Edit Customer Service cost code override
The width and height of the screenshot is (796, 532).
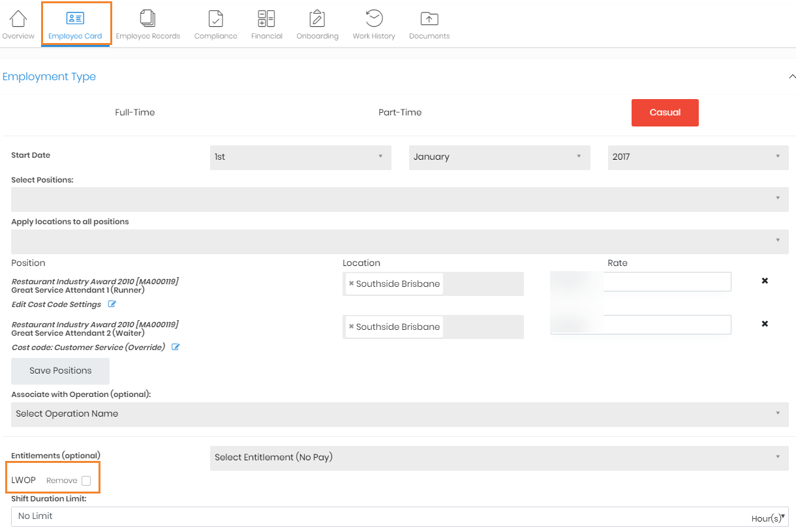pos(176,347)
